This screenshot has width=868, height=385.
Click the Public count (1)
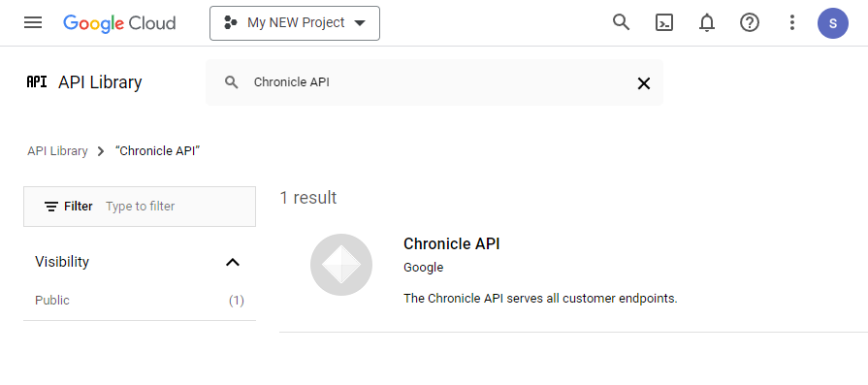(237, 301)
